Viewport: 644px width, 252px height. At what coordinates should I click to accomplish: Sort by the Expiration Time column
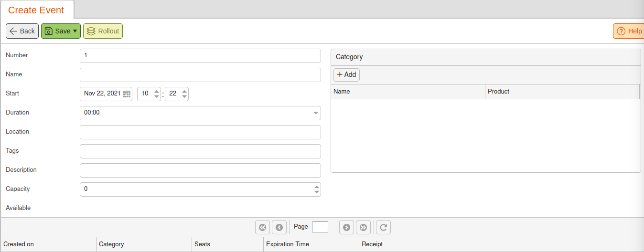(311, 244)
